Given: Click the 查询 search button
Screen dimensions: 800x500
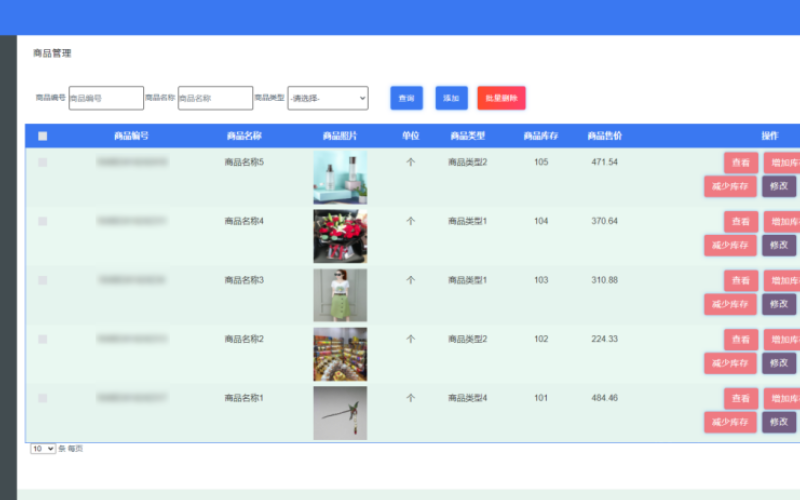Looking at the screenshot, I should click(x=406, y=98).
